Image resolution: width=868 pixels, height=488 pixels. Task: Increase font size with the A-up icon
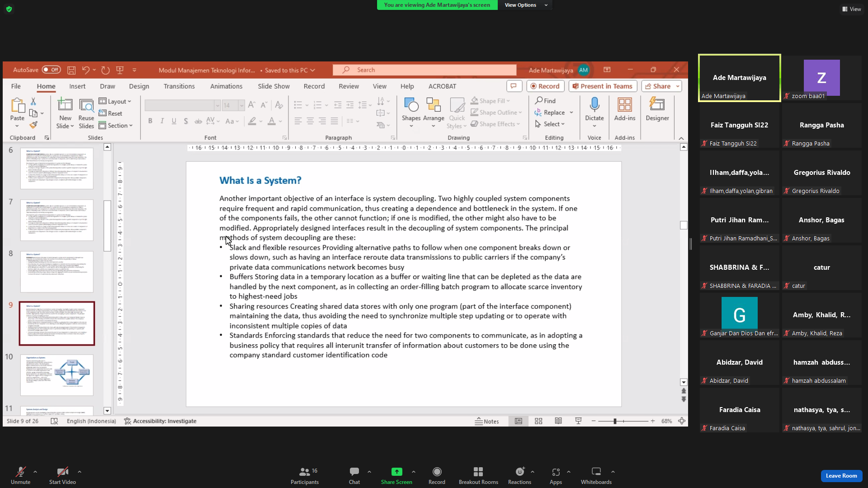point(252,105)
